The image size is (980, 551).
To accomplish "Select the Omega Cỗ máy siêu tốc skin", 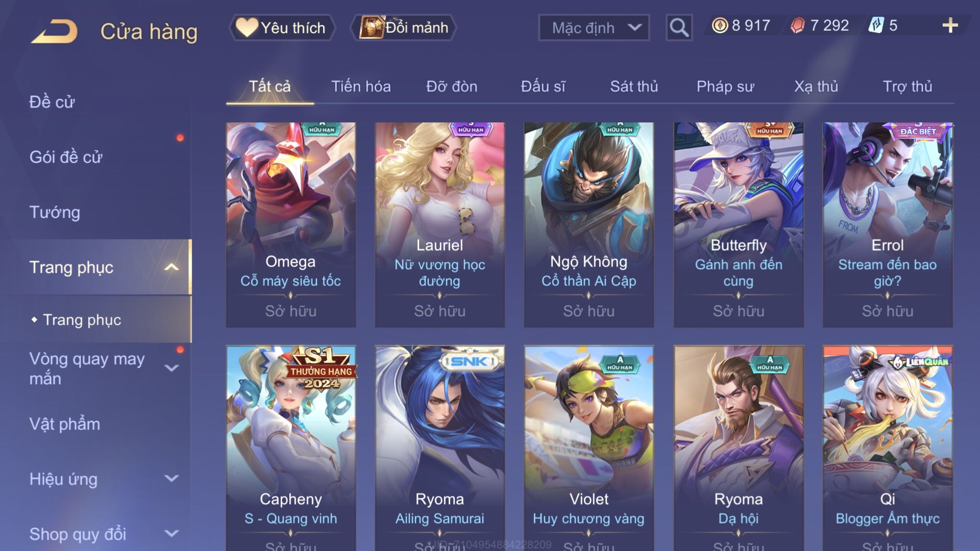I will click(291, 225).
